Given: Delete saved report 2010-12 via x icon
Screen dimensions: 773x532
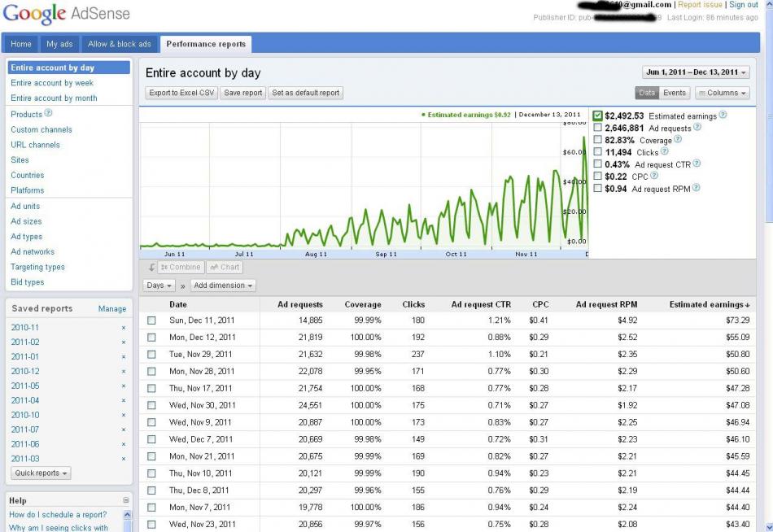Looking at the screenshot, I should pyautogui.click(x=124, y=371).
